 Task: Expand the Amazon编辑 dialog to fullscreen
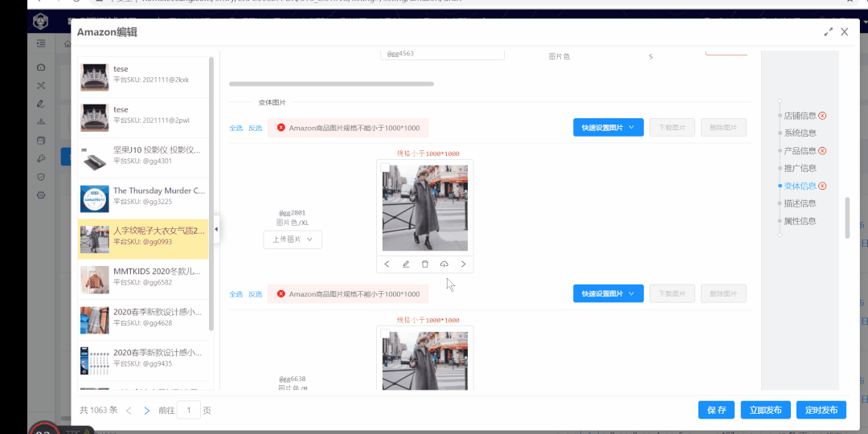(x=828, y=32)
